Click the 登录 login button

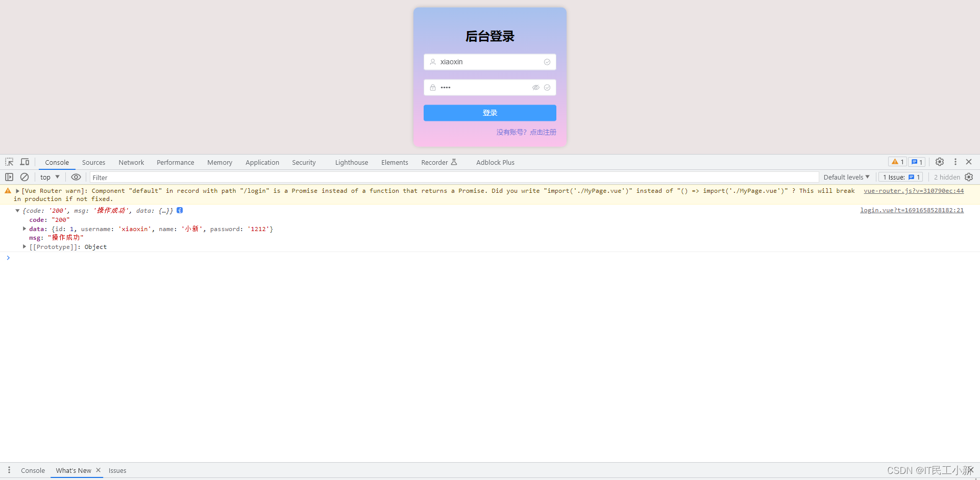(489, 113)
